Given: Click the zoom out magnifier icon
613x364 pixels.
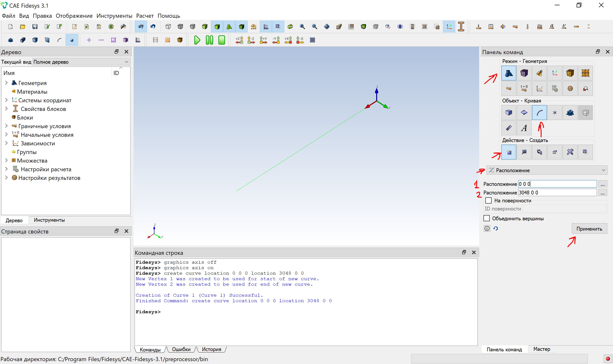Looking at the screenshot, I should tap(315, 27).
